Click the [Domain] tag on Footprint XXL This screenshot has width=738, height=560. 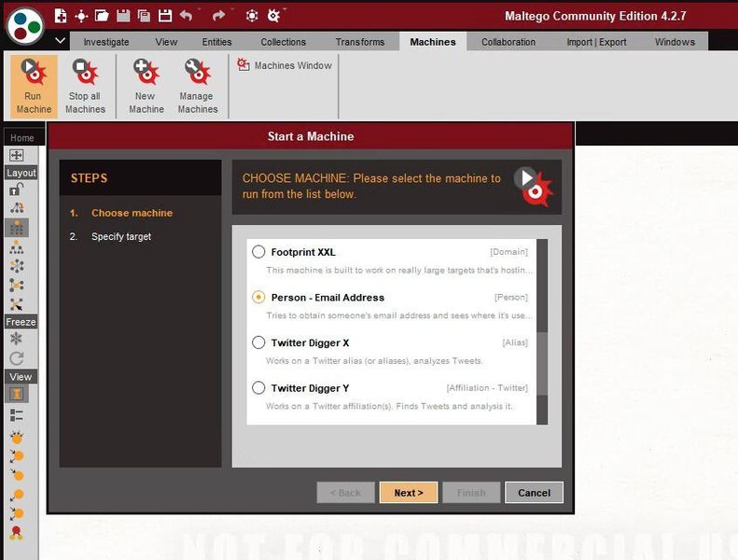click(508, 251)
